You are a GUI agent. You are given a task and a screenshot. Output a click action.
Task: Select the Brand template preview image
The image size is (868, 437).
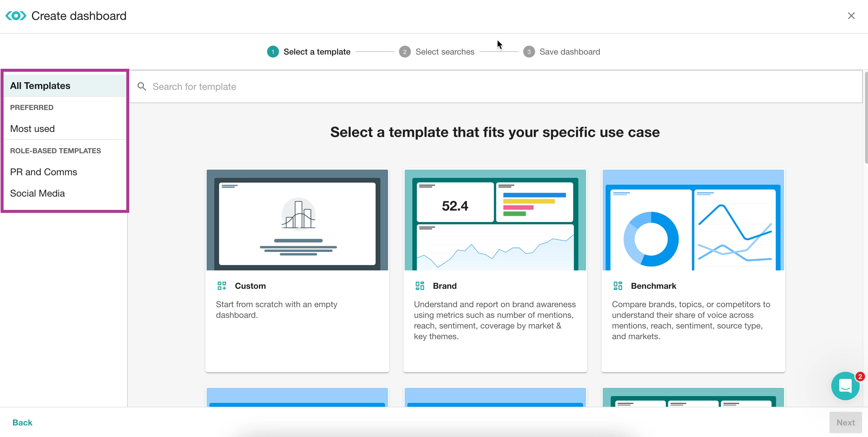(495, 220)
